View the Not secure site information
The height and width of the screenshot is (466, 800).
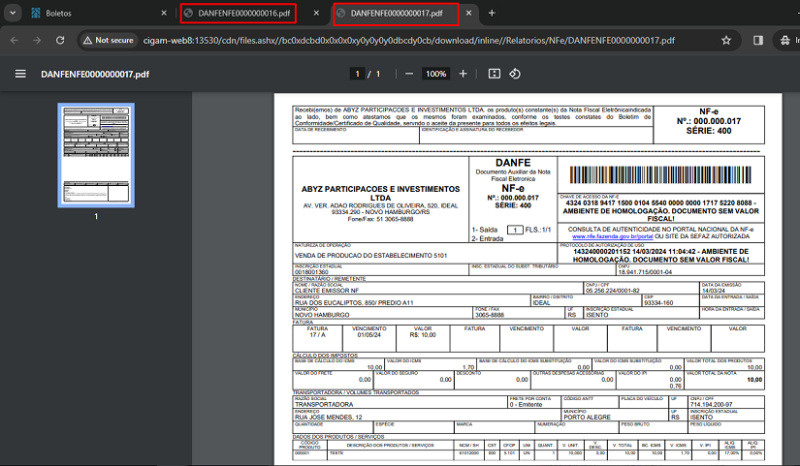108,40
